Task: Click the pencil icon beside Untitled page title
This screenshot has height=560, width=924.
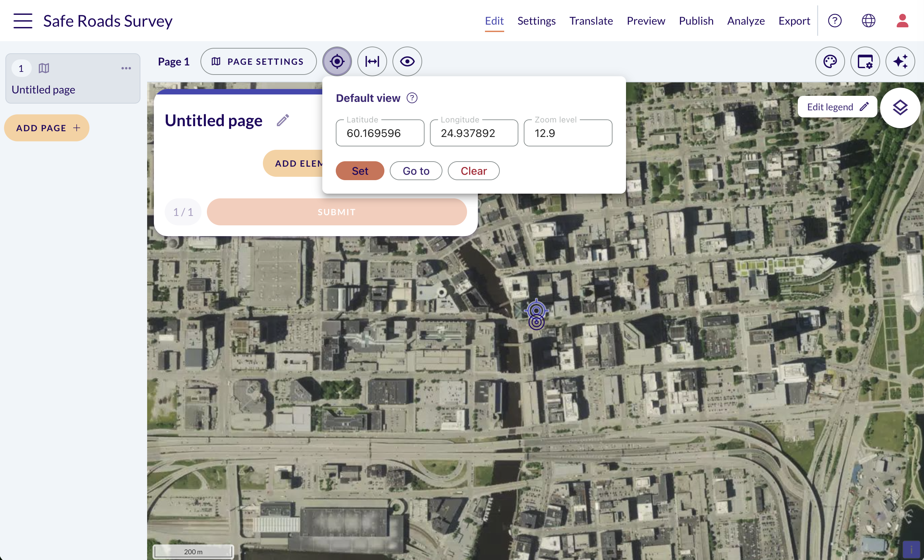Action: tap(283, 120)
